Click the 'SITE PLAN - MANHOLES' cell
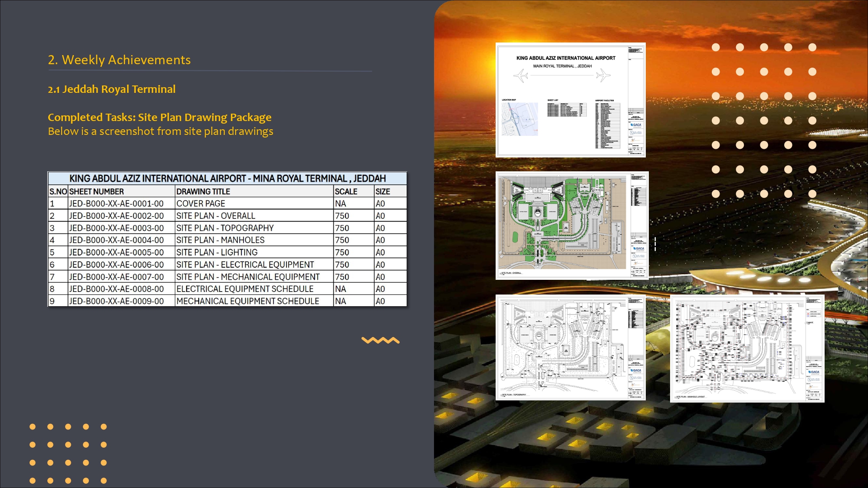Image resolution: width=868 pixels, height=488 pixels. 254,240
